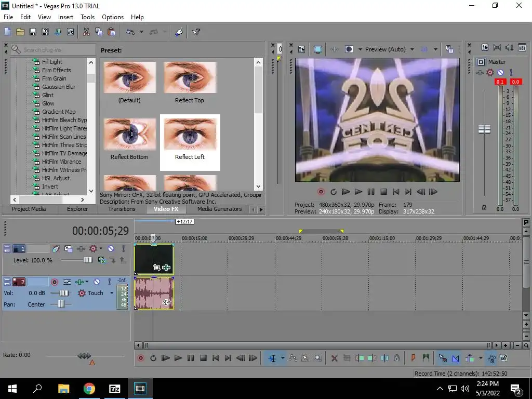
Task: Select the Reflect Bottom preset
Action: coord(129,139)
